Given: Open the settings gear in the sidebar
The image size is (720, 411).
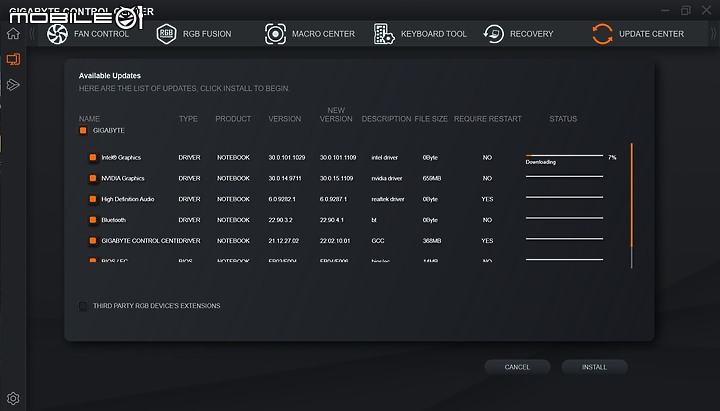Looking at the screenshot, I should click(13, 398).
